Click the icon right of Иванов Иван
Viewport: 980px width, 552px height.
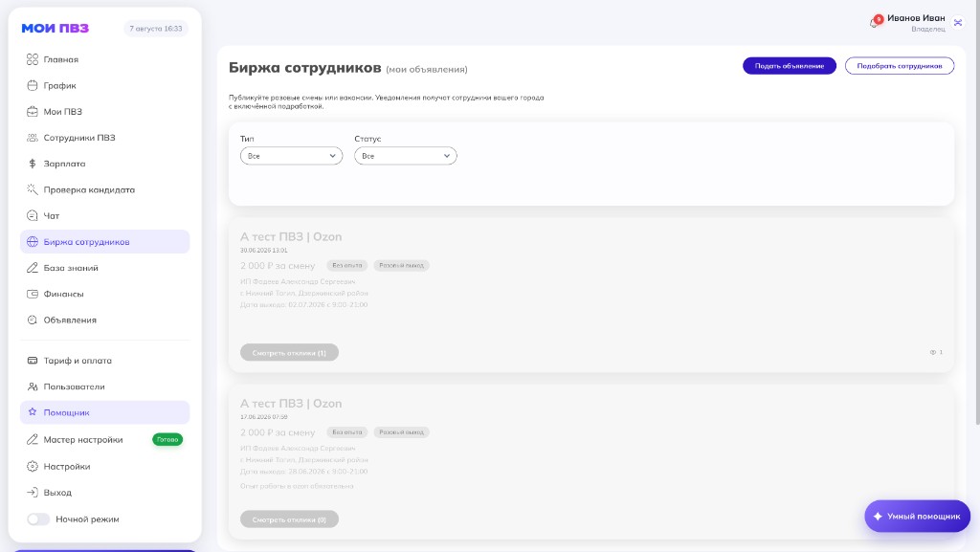coord(957,22)
